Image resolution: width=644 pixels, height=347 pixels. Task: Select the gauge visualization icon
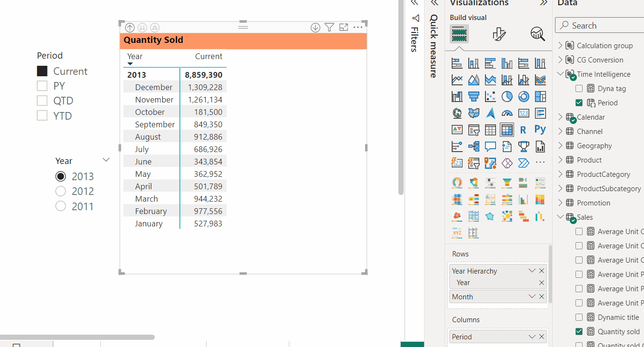(507, 112)
